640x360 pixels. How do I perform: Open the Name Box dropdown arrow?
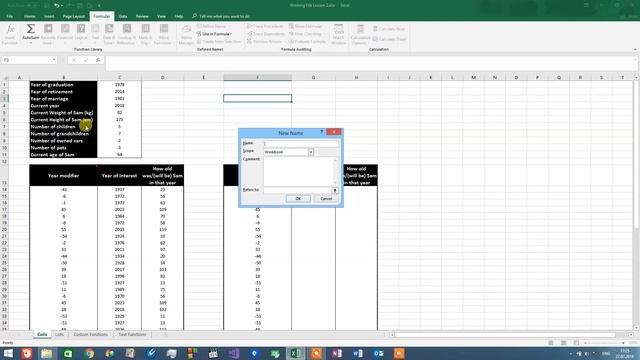[x=54, y=60]
